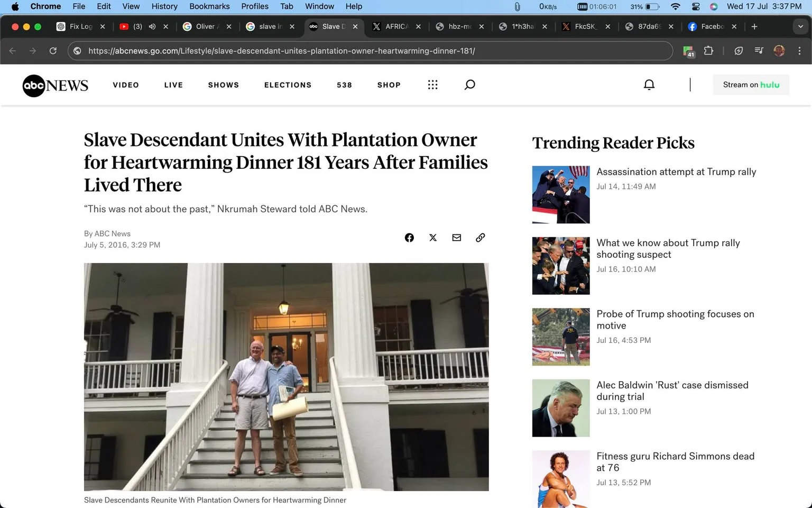Click the ABC News logo
The width and height of the screenshot is (812, 508).
(x=56, y=85)
